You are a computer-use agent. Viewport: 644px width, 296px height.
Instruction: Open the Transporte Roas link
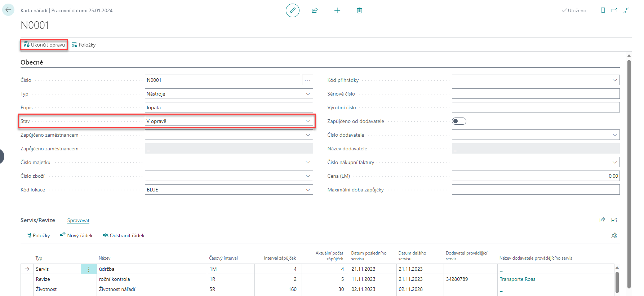point(517,279)
